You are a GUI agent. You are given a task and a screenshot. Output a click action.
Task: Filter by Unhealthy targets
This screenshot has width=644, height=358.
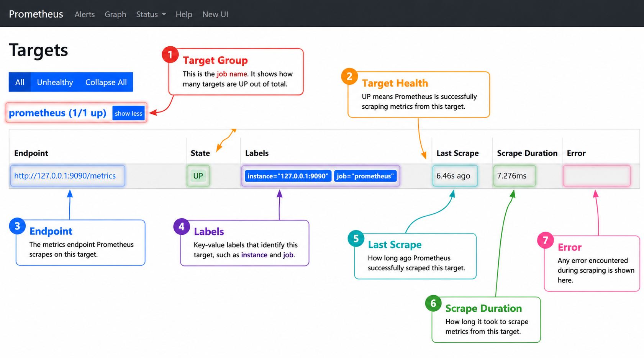tap(55, 82)
